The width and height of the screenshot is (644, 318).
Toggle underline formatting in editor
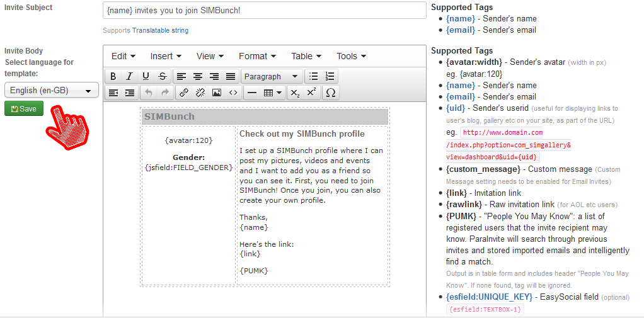(146, 76)
